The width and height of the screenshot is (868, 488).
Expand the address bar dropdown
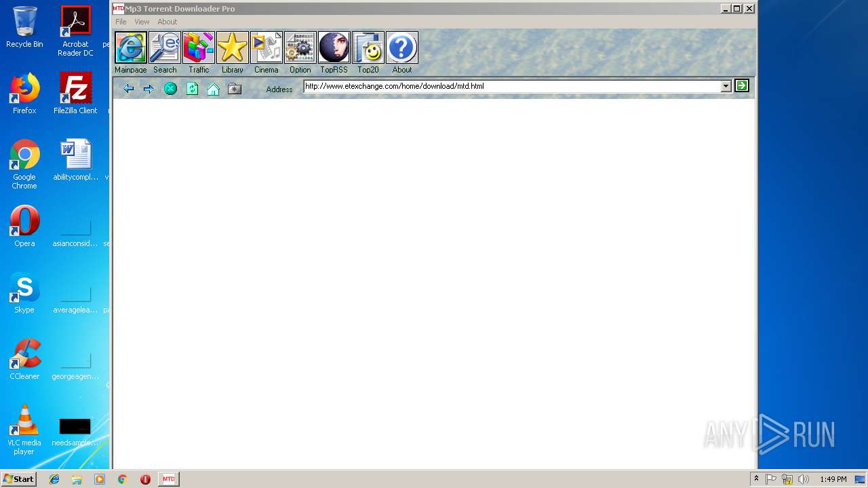click(726, 86)
